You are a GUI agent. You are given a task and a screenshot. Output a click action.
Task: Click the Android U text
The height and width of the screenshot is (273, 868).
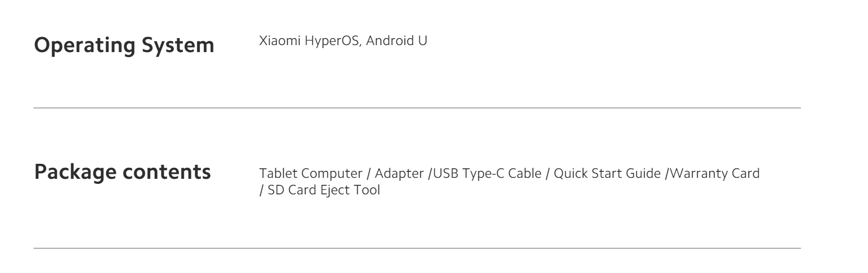pos(396,41)
